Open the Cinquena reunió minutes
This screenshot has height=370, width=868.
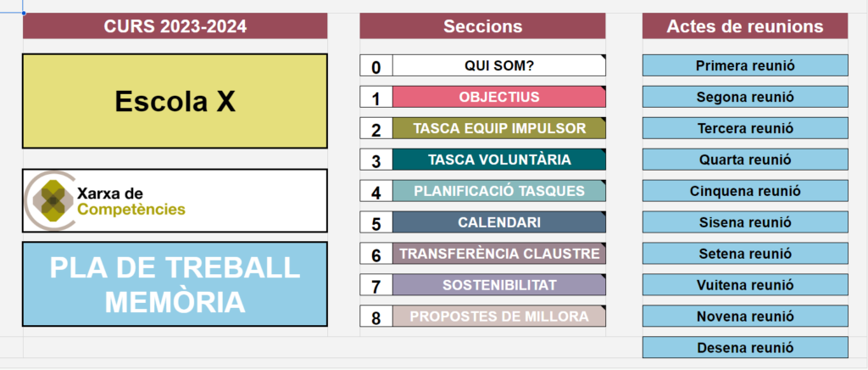(x=745, y=191)
